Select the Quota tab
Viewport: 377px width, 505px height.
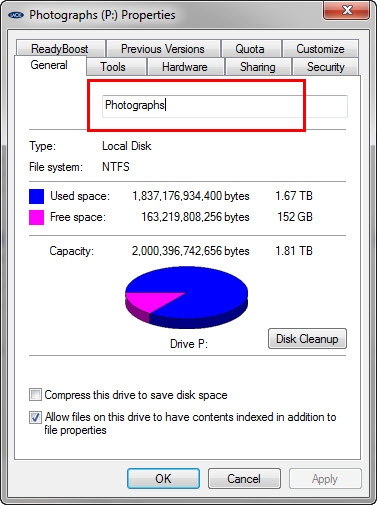[250, 49]
